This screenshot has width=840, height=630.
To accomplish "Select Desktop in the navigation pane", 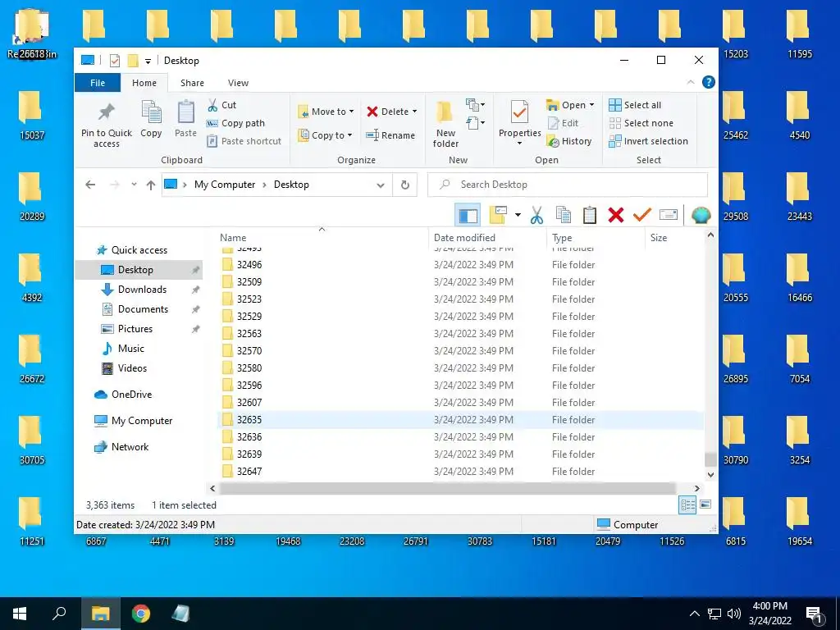I will [x=139, y=269].
